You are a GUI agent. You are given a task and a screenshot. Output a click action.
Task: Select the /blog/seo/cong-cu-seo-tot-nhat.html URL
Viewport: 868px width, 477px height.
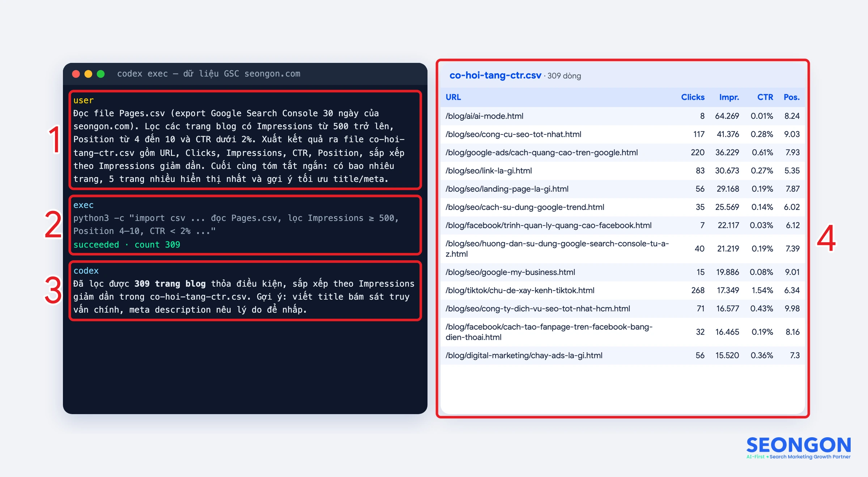tap(513, 134)
